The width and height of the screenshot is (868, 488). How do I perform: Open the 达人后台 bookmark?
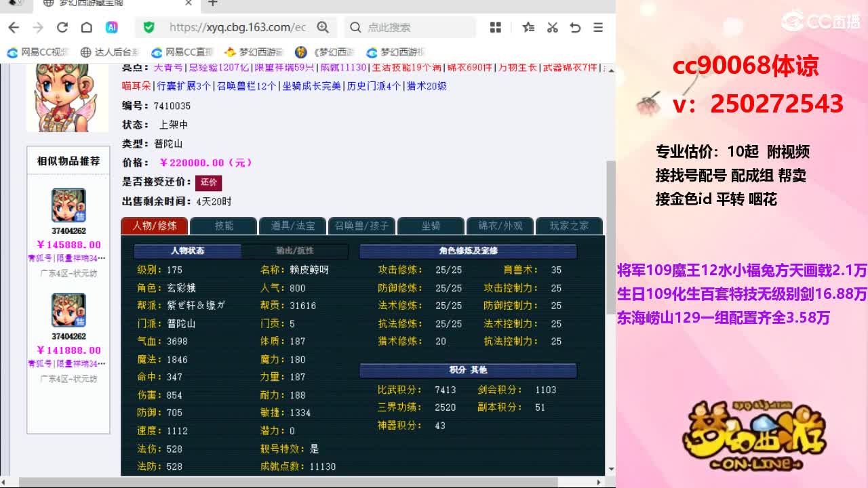point(110,52)
